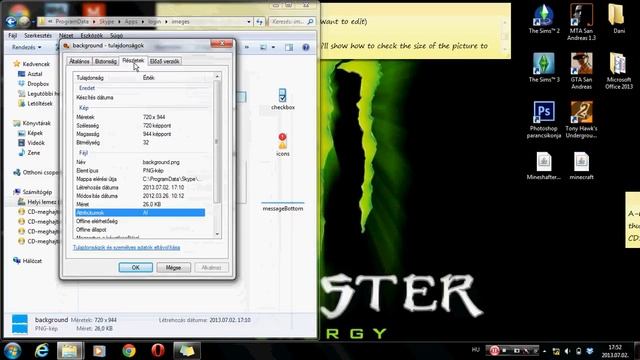
Task: Click the Dropbox tray icon
Action: coord(590,351)
